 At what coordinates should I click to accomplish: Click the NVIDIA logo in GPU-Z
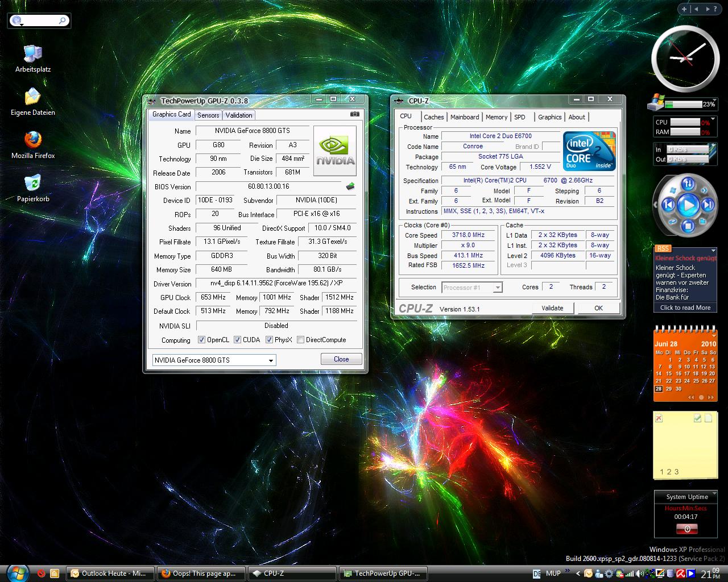tap(335, 151)
